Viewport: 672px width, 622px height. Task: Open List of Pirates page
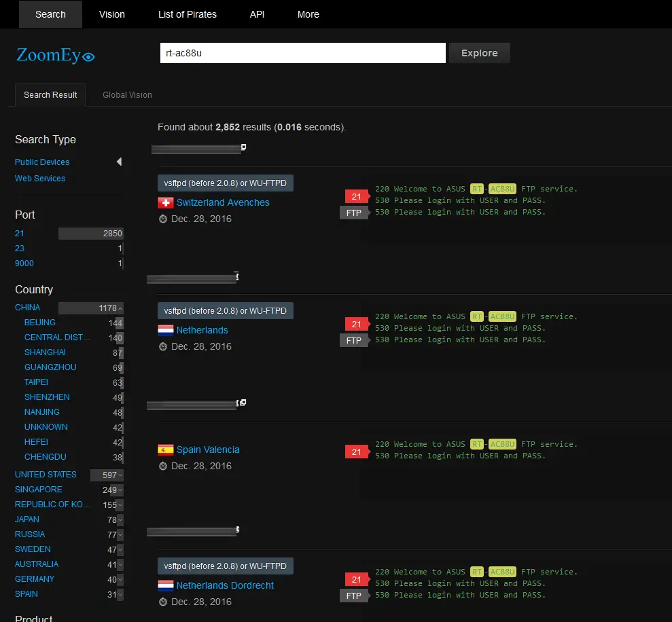188,14
